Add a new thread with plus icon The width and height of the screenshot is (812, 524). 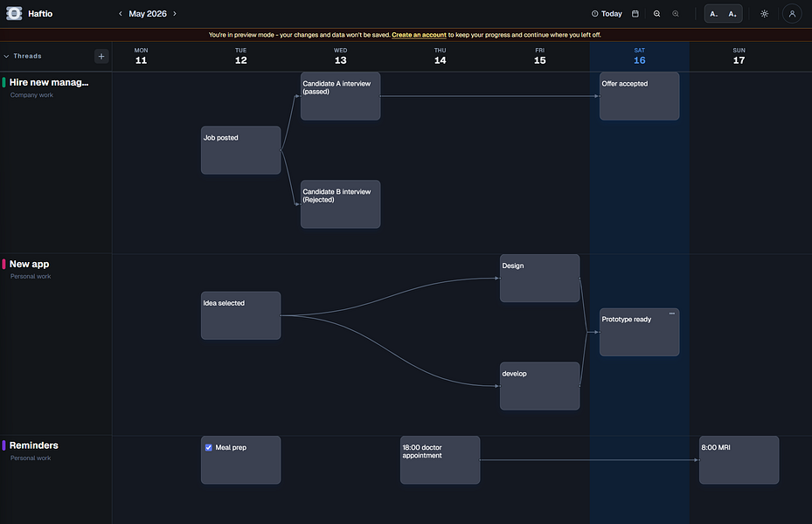click(x=101, y=57)
